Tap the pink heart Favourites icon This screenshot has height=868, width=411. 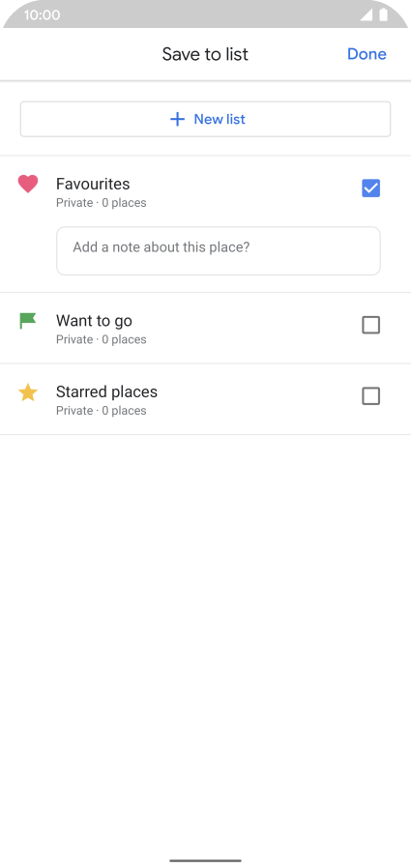(28, 184)
